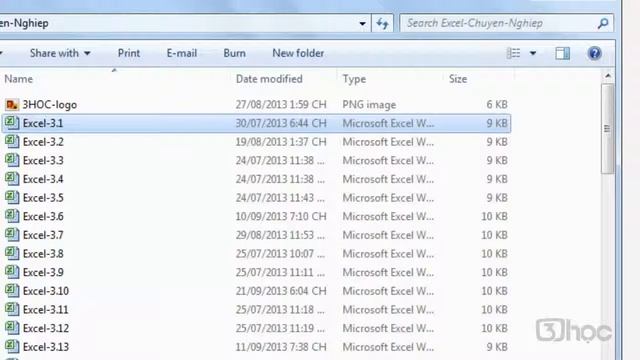Viewport: 640px width, 360px height.
Task: Click the date 11/09/2013 7:38 CH
Action: pos(281,347)
